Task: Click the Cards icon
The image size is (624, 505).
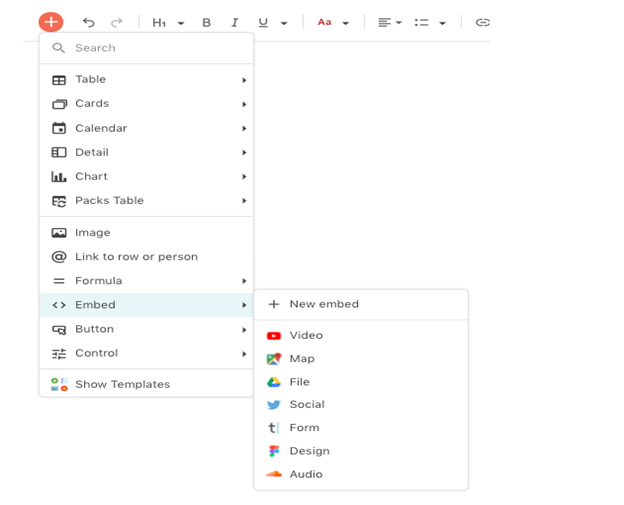Action: pos(59,104)
